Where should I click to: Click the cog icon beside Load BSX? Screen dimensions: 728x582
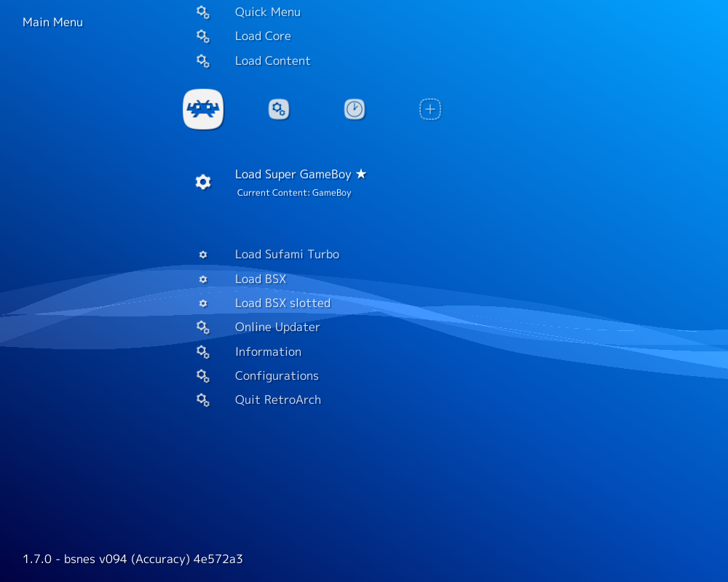click(x=203, y=279)
